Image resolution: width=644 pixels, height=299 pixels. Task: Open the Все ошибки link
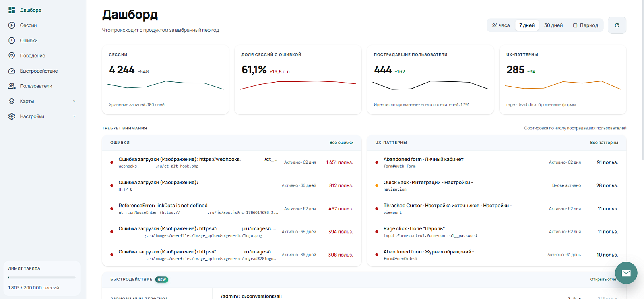click(x=341, y=143)
